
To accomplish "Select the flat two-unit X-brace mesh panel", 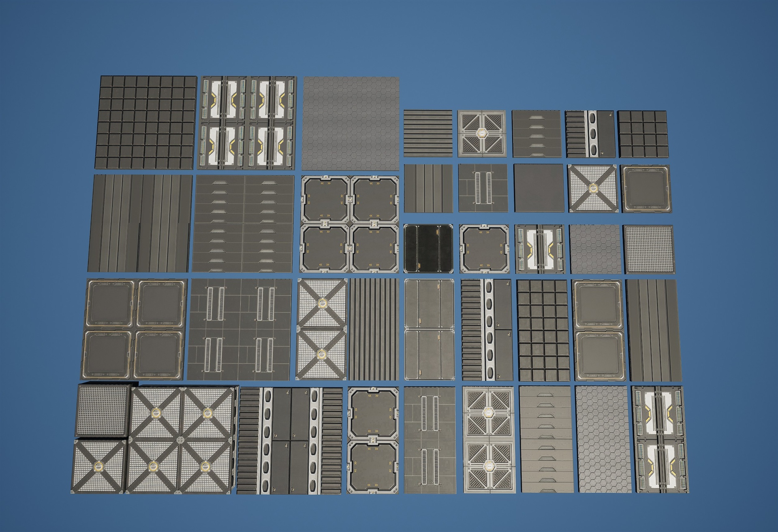I will point(322,329).
